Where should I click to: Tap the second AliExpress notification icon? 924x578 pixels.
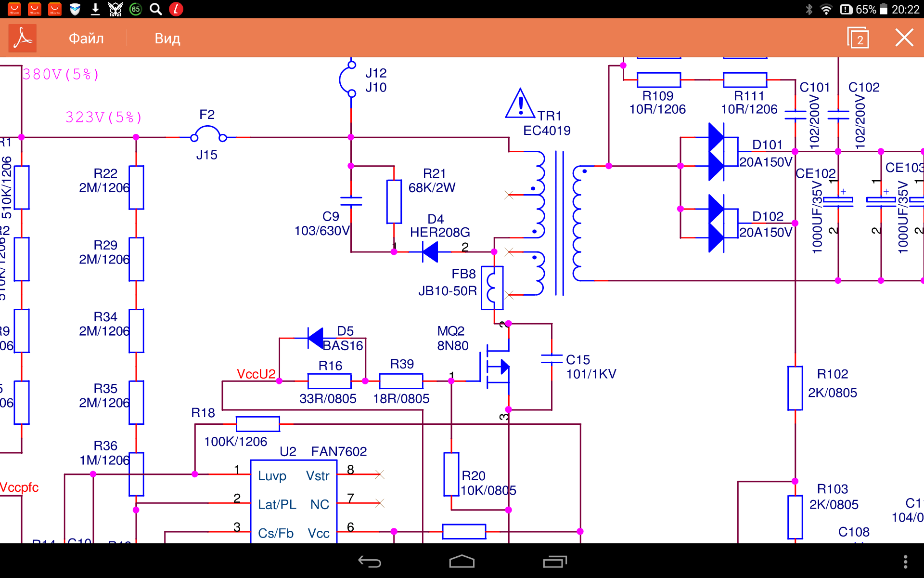point(35,9)
